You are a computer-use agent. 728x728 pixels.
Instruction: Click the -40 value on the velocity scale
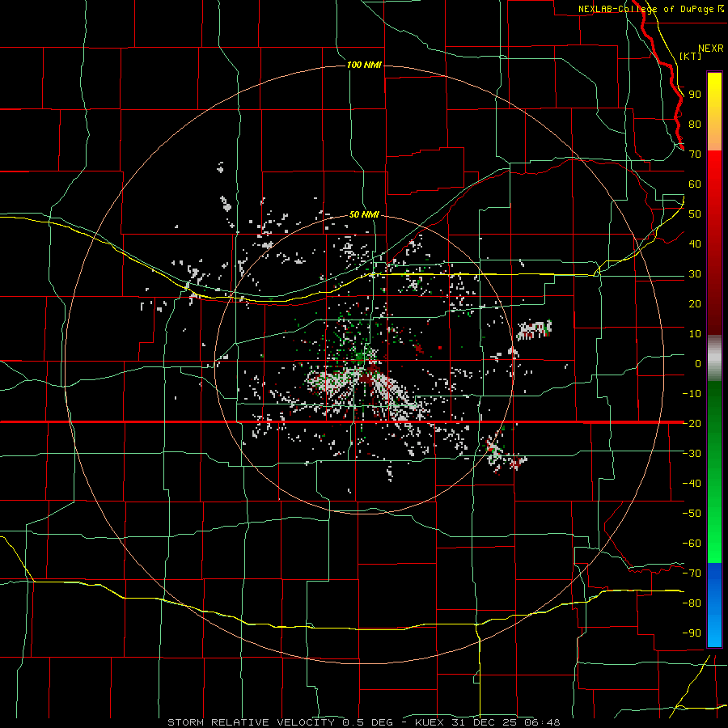point(692,484)
